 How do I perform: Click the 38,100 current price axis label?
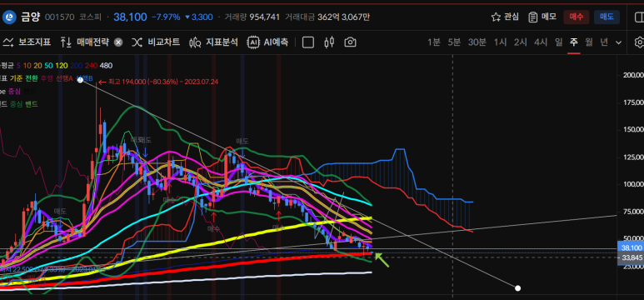(631, 247)
